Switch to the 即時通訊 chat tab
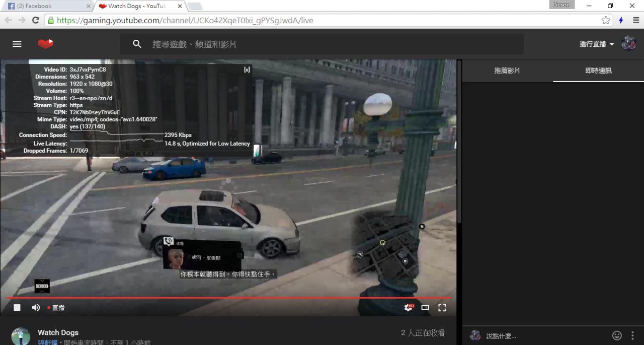 click(598, 71)
